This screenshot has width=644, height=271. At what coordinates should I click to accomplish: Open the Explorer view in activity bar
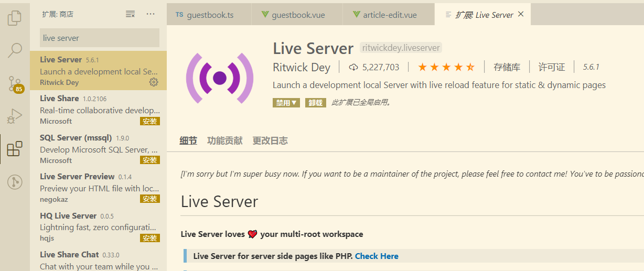click(15, 18)
